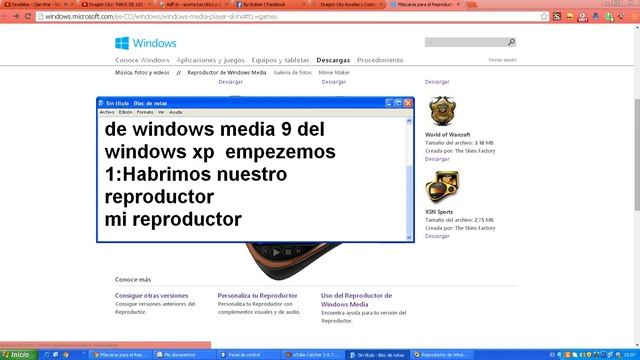Open Aplicaciones y juegos navigation item

[x=211, y=60]
